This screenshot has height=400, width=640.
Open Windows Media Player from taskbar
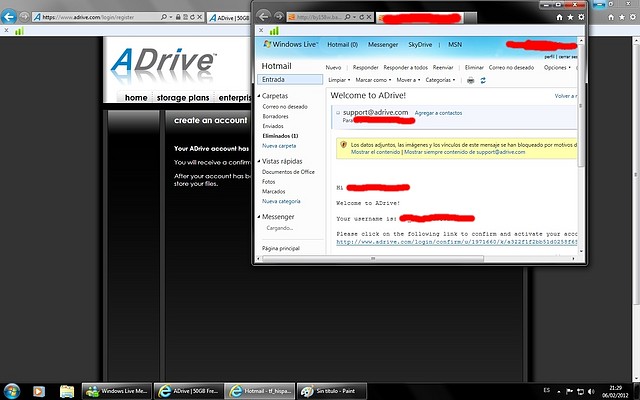(39, 391)
